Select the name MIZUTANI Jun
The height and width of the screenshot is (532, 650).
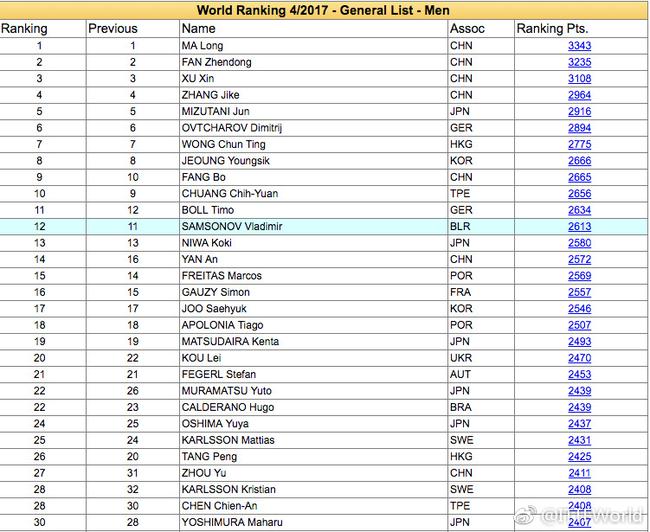216,112
